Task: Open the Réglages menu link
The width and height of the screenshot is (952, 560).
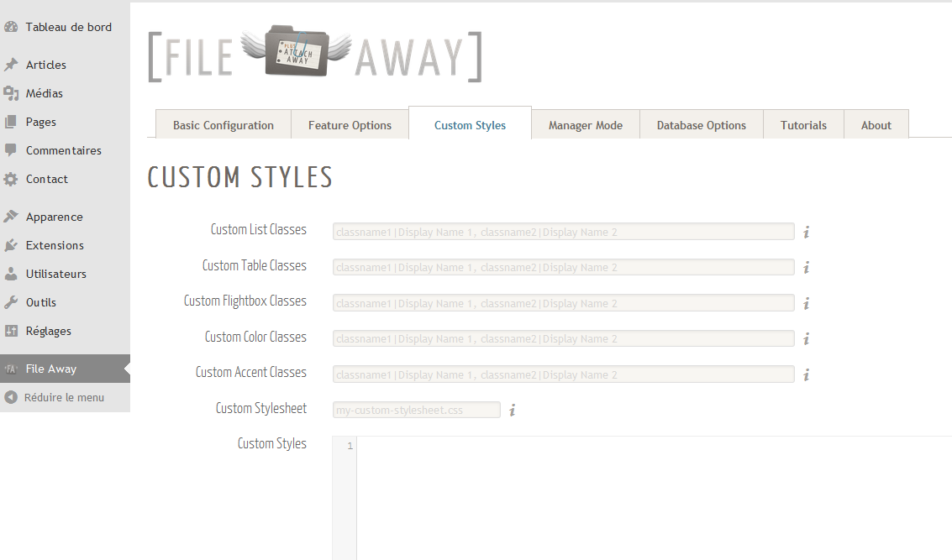Action: 49,332
